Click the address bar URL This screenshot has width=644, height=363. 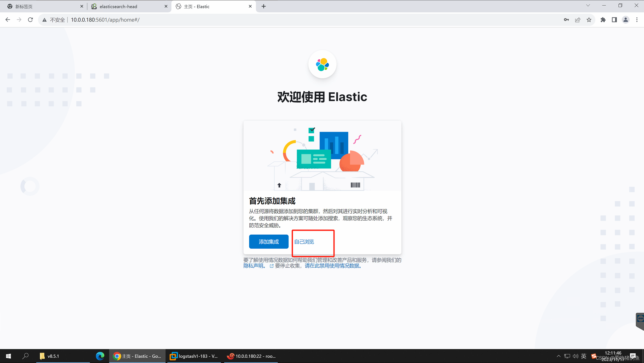105,20
